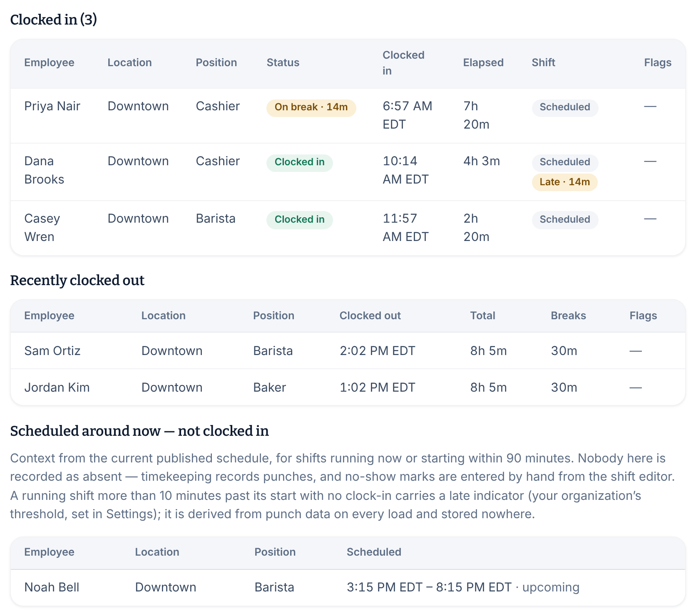Click the Status column header
The image size is (696, 616).
click(283, 62)
